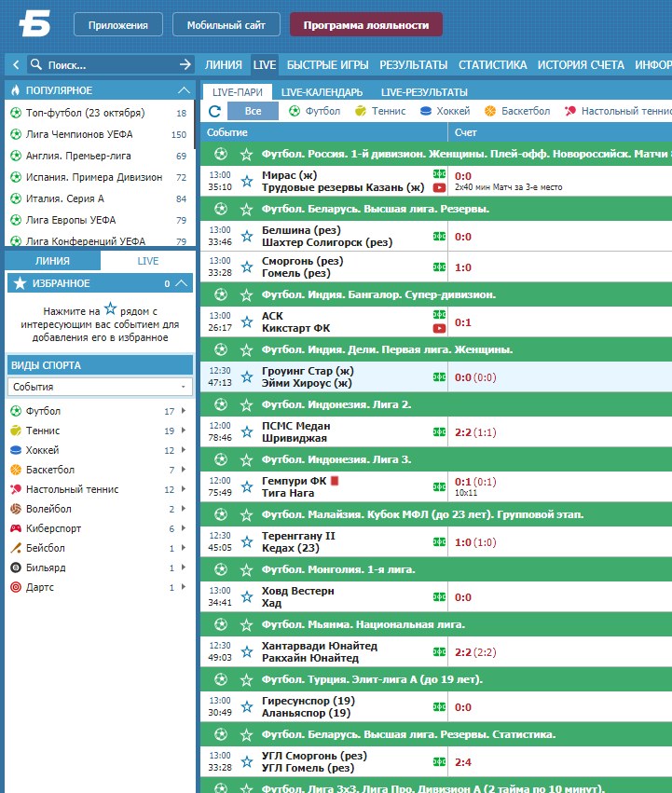Open video stream for Мирас (ж) match
672x793 pixels.
coord(439,187)
